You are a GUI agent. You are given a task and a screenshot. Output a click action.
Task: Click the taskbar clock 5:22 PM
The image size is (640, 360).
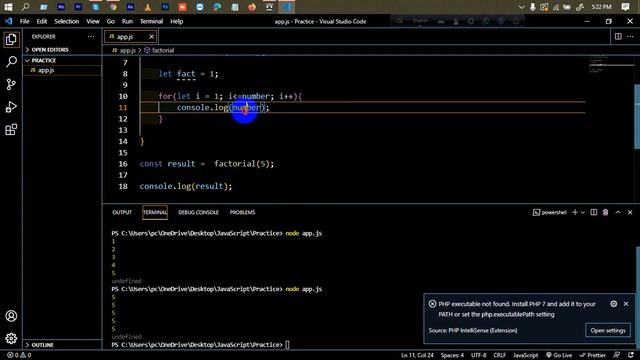point(601,7)
